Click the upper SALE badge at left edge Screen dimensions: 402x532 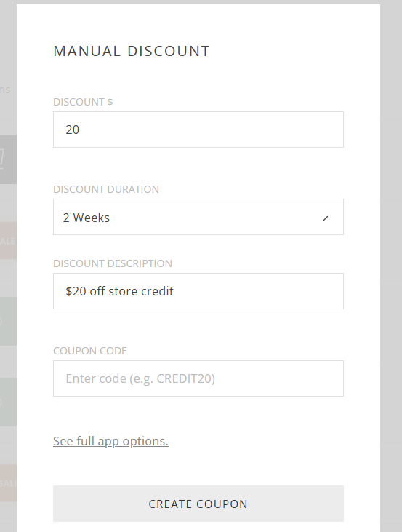click(x=8, y=241)
